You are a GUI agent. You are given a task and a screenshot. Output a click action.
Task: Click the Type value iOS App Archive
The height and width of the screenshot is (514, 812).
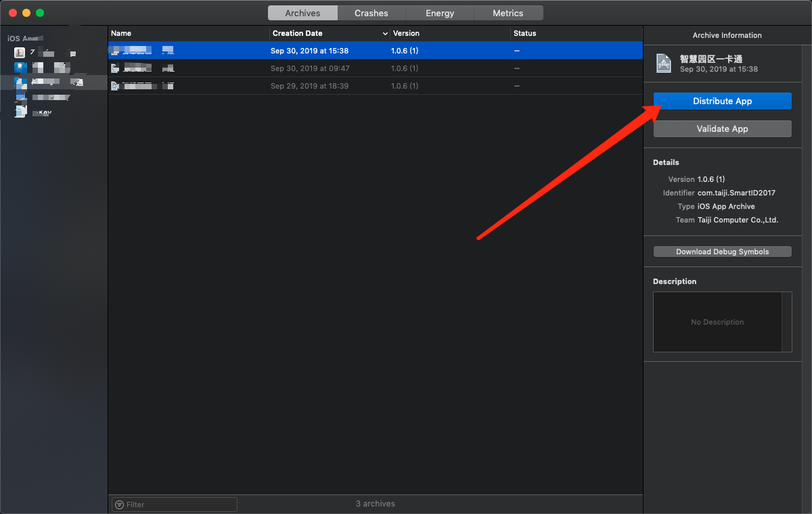point(726,206)
